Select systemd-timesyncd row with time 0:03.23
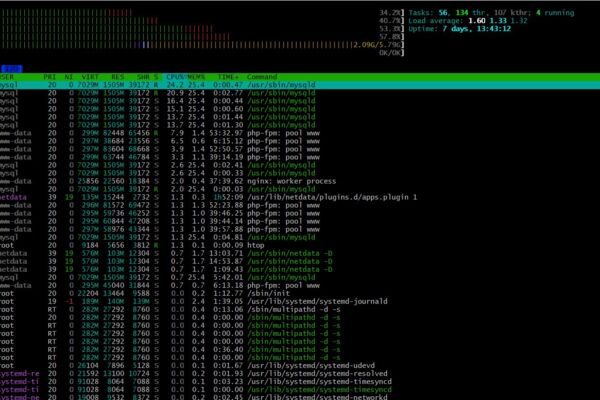Screen dimensions: 600x400 (300, 382)
